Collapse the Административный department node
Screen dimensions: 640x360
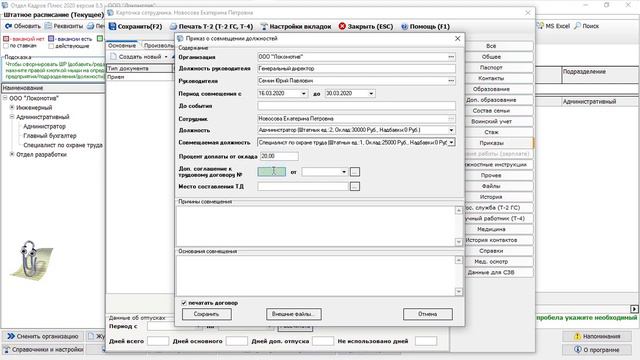point(12,117)
